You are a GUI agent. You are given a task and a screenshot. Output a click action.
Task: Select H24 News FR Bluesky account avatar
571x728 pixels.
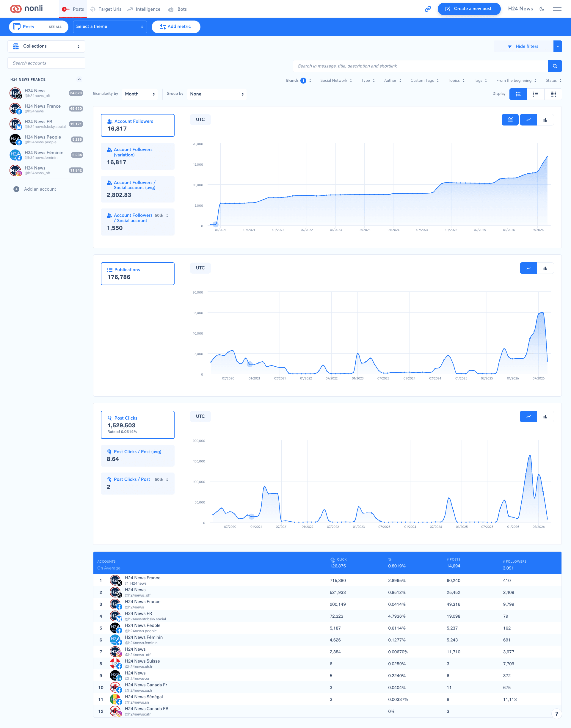click(15, 124)
